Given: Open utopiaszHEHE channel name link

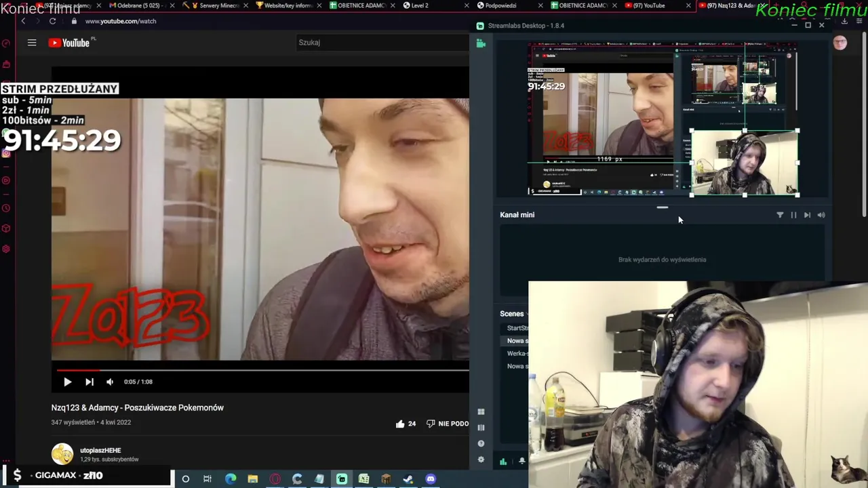Looking at the screenshot, I should tap(100, 450).
